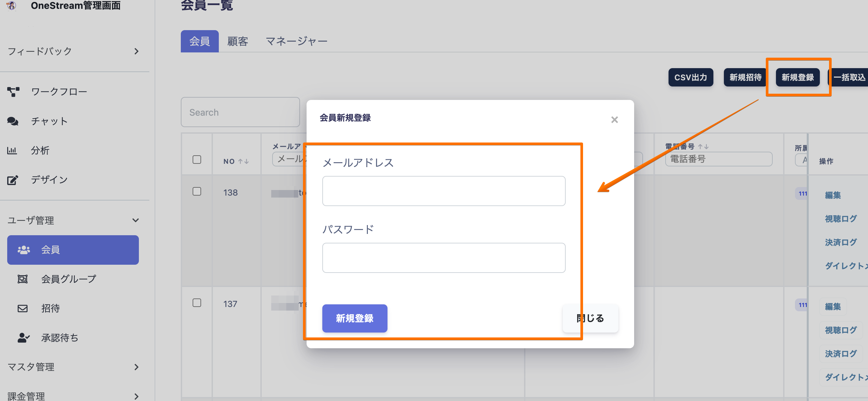Collapse the ユーザ管理 section
Image resolution: width=868 pixels, height=401 pixels.
tap(136, 220)
